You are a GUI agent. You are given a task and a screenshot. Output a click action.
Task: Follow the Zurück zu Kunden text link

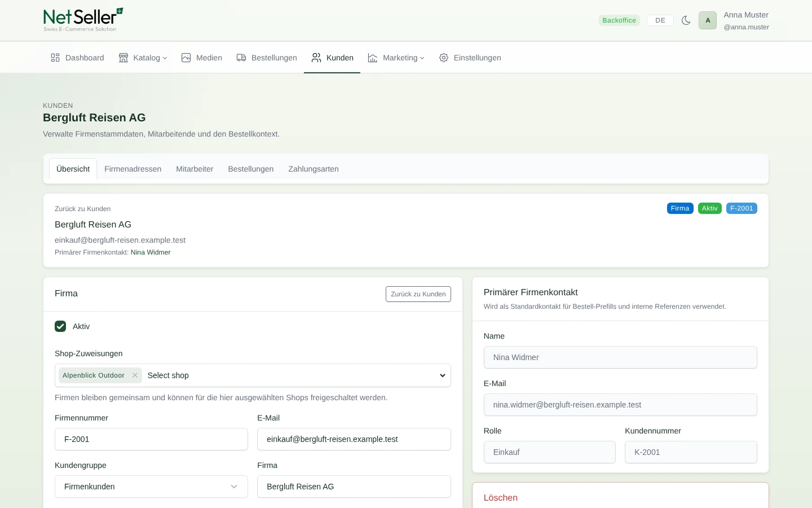83,209
